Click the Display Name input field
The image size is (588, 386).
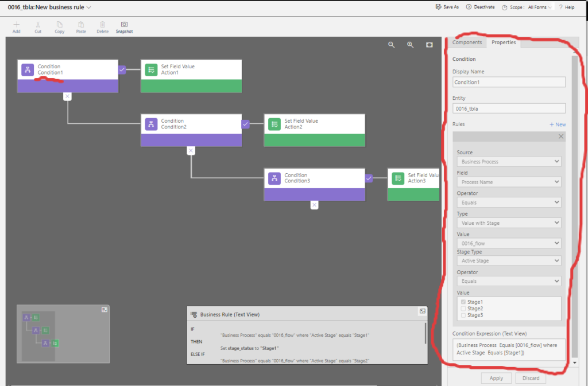coord(508,82)
